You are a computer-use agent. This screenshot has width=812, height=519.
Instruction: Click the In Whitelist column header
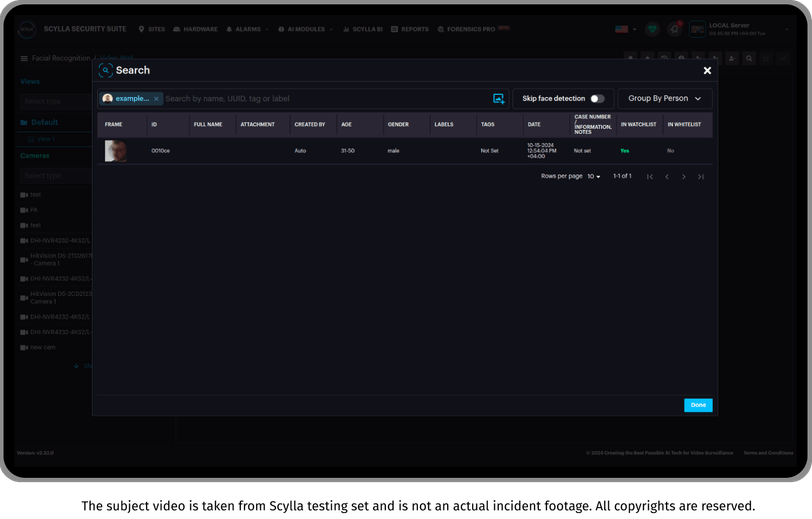click(684, 124)
